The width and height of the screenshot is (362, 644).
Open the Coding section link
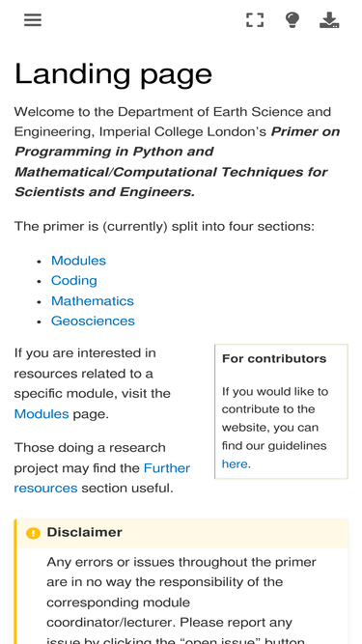click(x=74, y=281)
